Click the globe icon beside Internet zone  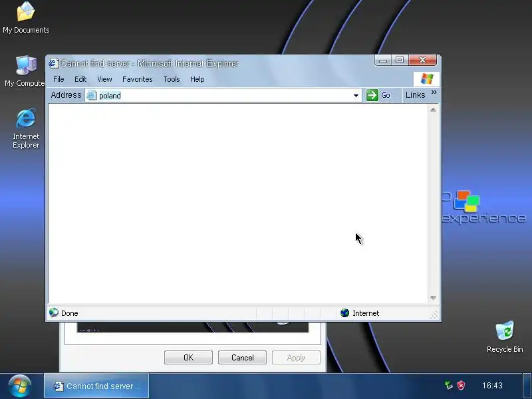344,313
